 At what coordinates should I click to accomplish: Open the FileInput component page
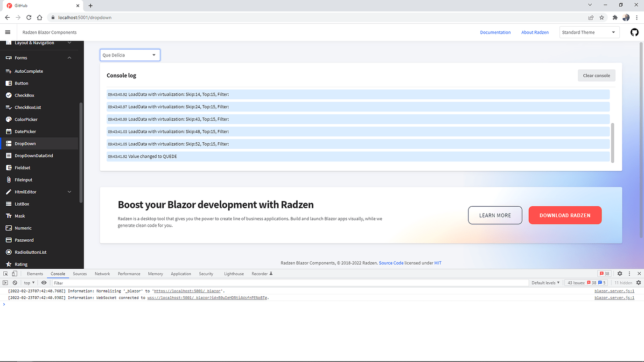23,179
